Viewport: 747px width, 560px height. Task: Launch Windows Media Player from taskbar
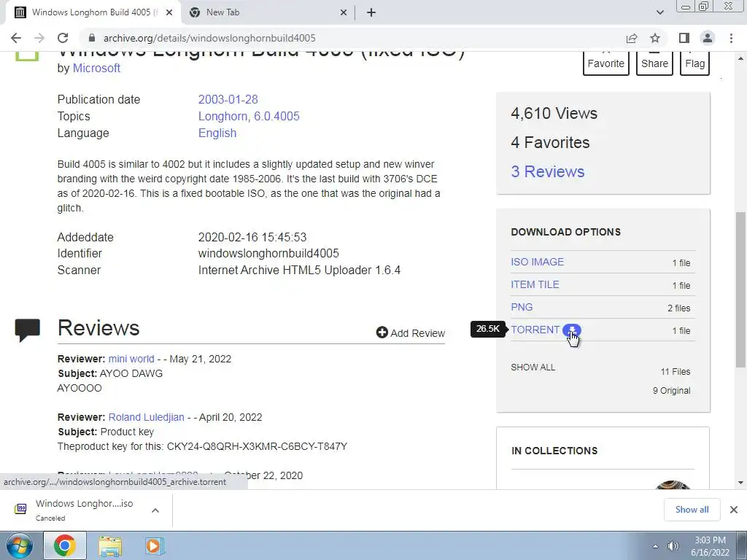point(153,545)
